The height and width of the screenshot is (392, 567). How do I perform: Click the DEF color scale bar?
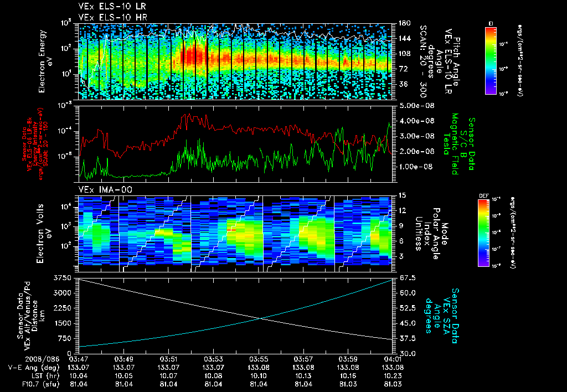tap(484, 233)
